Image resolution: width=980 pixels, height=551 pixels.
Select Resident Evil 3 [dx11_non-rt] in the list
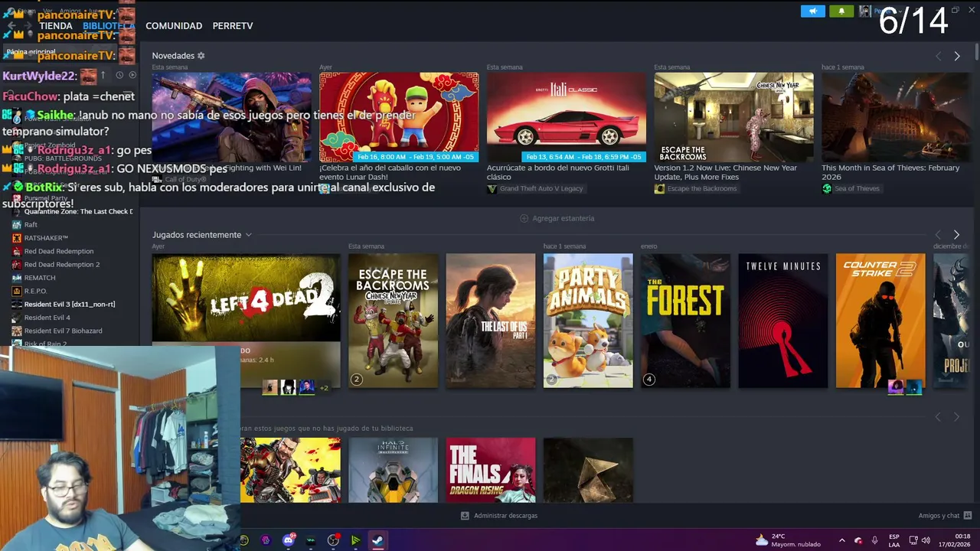tap(70, 305)
